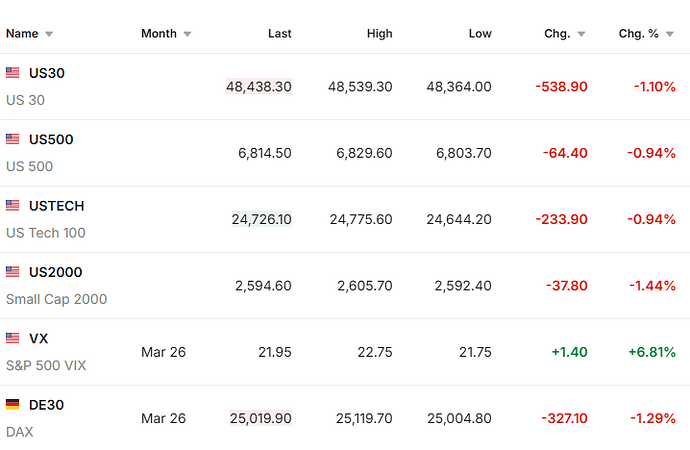This screenshot has width=690, height=450.
Task: Sort by Chg. % column arrow
Action: point(670,34)
